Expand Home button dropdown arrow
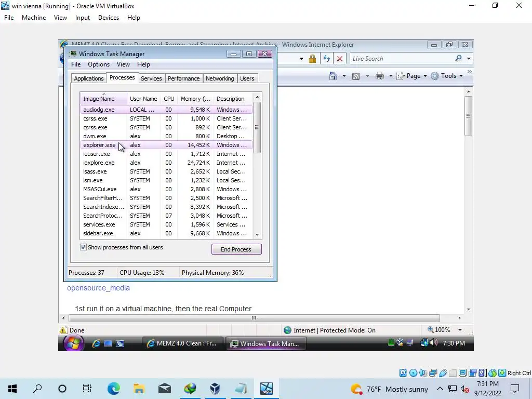532x399 pixels. click(344, 76)
